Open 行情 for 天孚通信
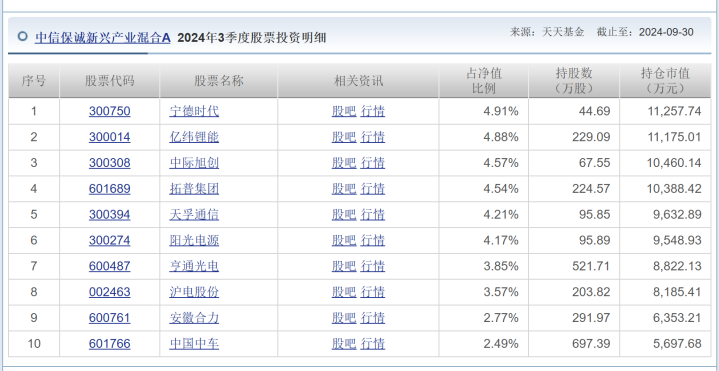The width and height of the screenshot is (719, 371). point(372,215)
